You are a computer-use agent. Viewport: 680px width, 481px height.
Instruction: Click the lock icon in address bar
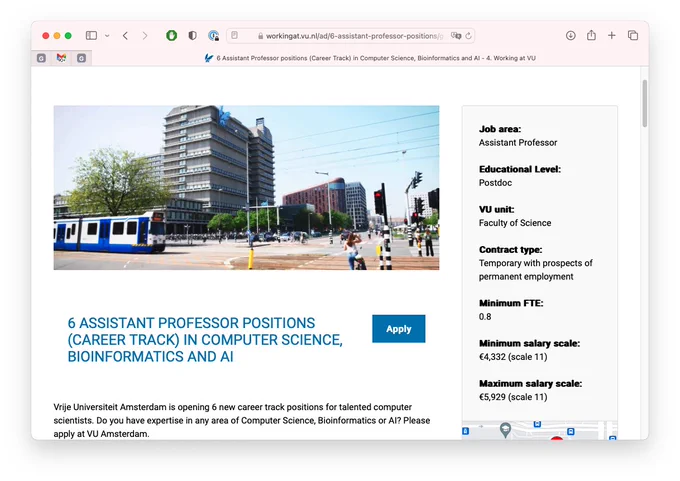pyautogui.click(x=260, y=36)
